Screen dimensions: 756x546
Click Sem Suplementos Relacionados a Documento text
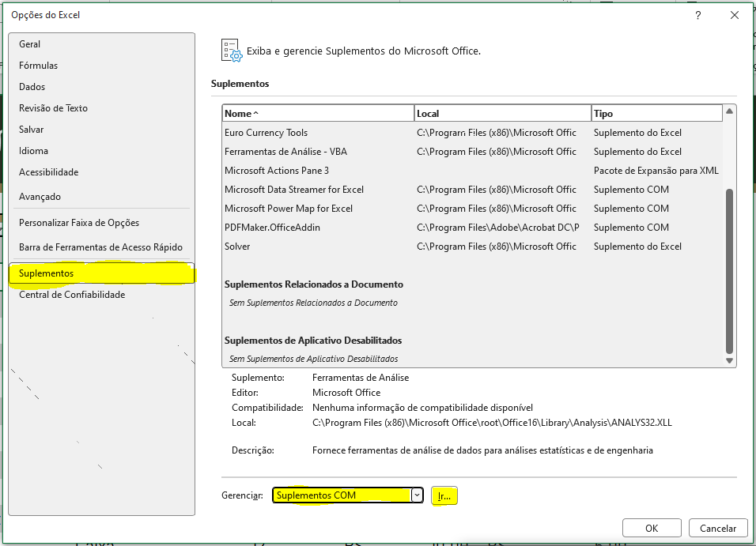(x=313, y=303)
